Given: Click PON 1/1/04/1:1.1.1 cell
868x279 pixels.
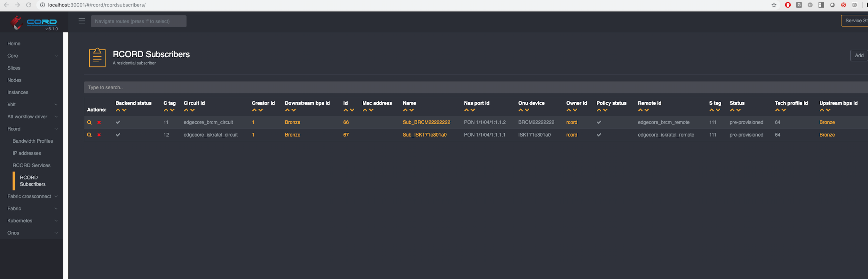Looking at the screenshot, I should [485, 135].
